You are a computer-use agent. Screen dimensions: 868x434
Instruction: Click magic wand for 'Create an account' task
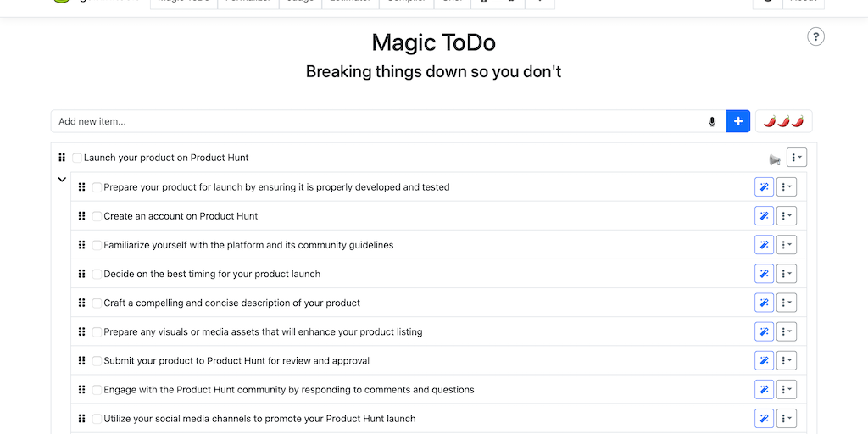pos(764,216)
